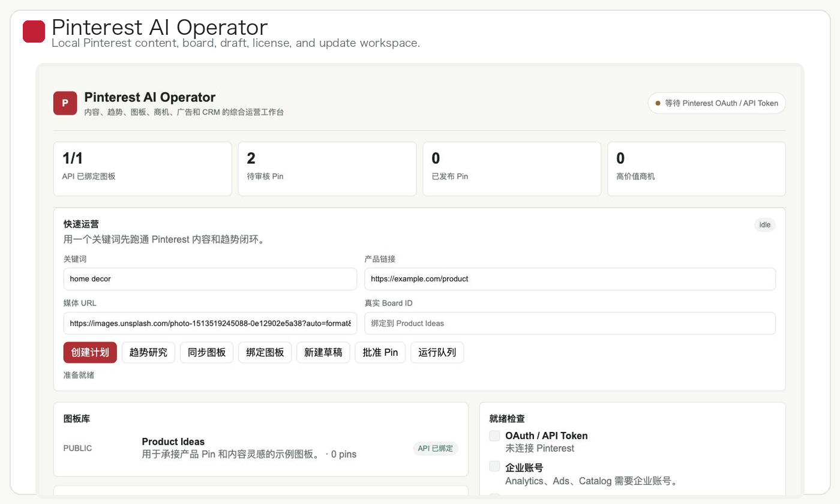Click the 同步图板 button

coord(206,352)
